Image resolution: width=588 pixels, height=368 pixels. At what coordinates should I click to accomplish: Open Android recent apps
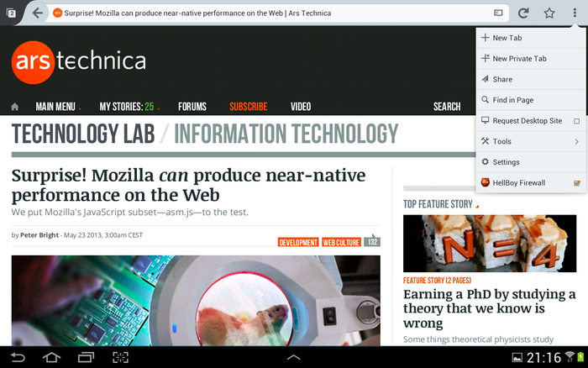86,357
